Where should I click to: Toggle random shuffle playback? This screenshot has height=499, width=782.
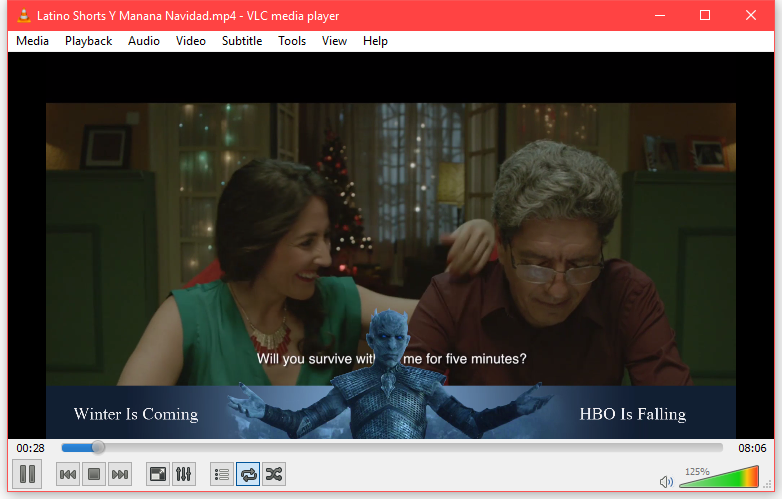(274, 474)
